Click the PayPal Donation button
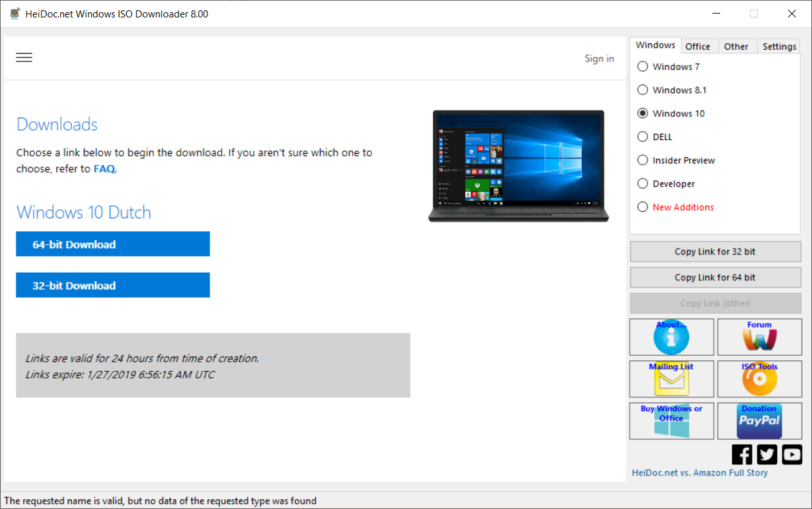Image resolution: width=812 pixels, height=509 pixels. click(760, 421)
